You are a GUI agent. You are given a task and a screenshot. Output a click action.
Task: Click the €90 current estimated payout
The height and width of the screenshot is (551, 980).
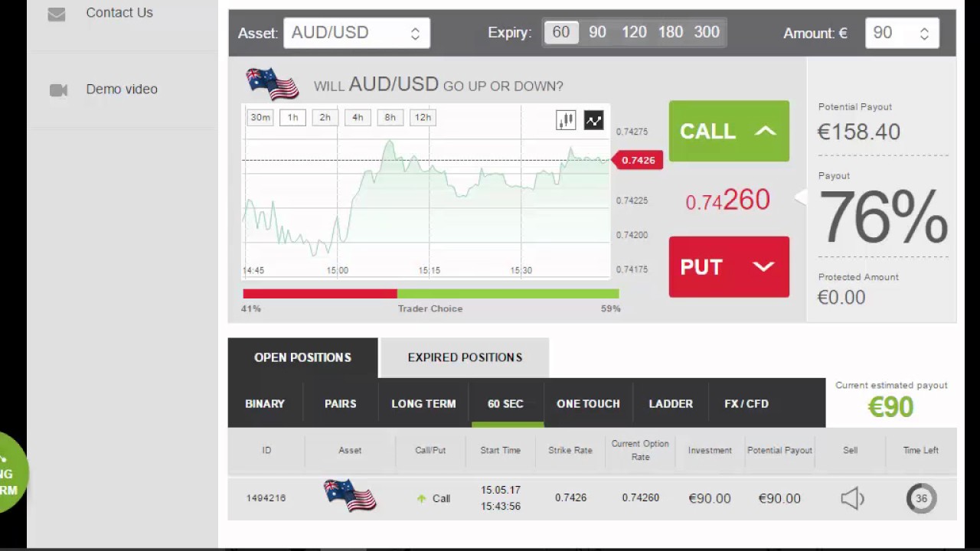coord(890,407)
